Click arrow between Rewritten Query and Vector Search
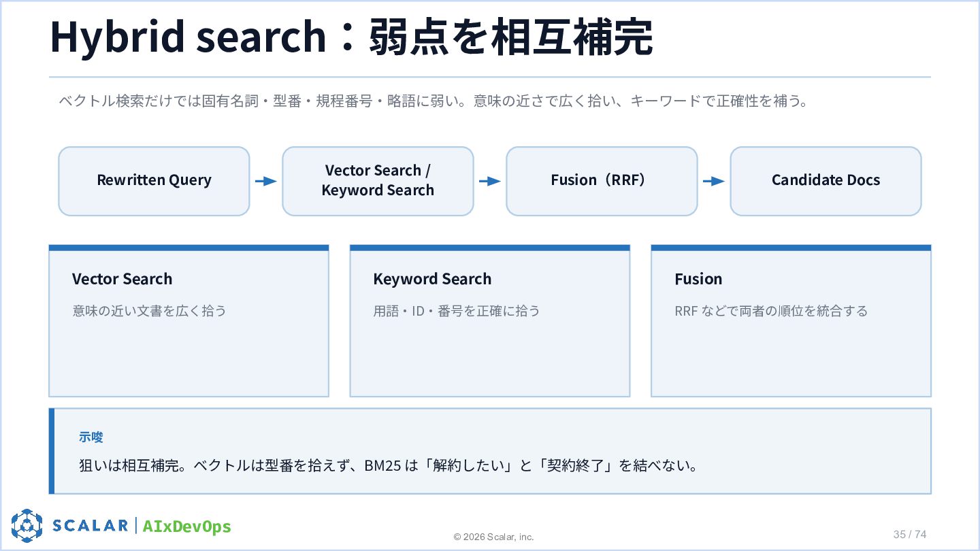This screenshot has height=551, width=980. (266, 181)
